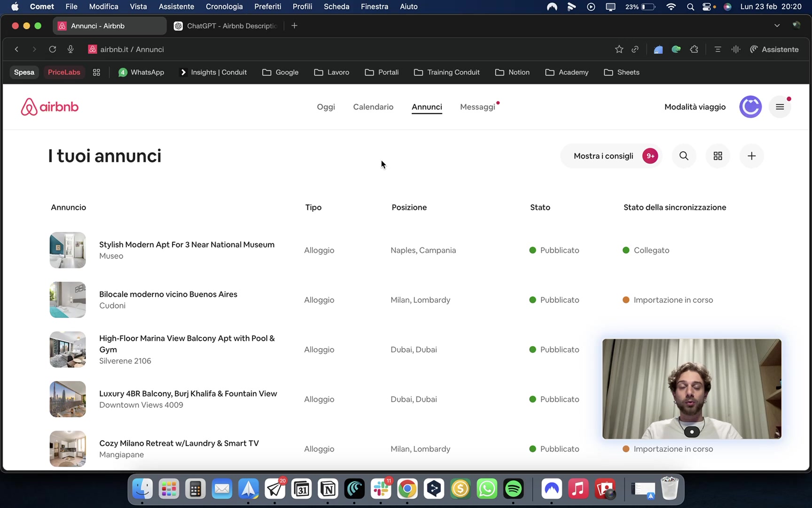Open the Calendario tab
812x508 pixels.
pos(373,107)
